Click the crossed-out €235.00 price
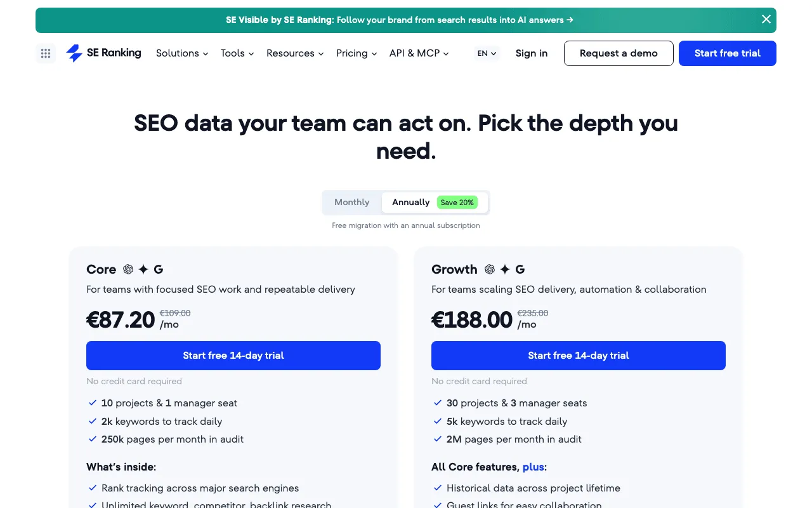Image resolution: width=812 pixels, height=508 pixels. [x=533, y=313]
